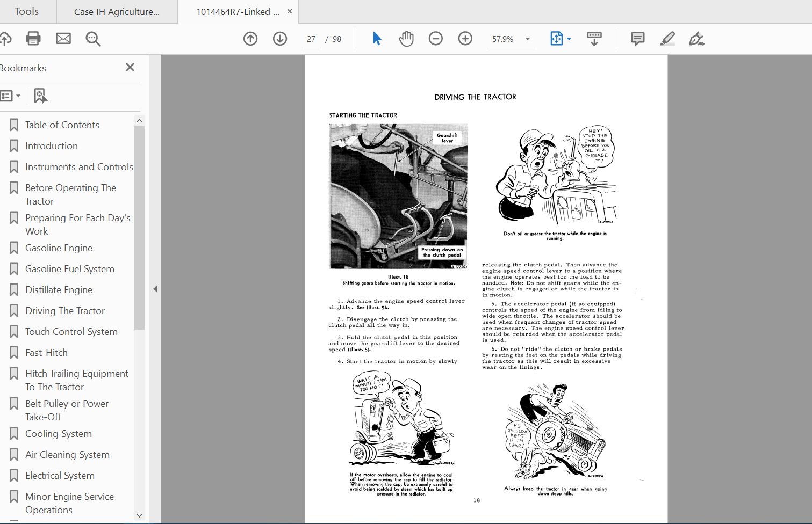This screenshot has height=524, width=812.
Task: Click the 'DRIVING THE TRACTOR' page heading
Action: (475, 97)
